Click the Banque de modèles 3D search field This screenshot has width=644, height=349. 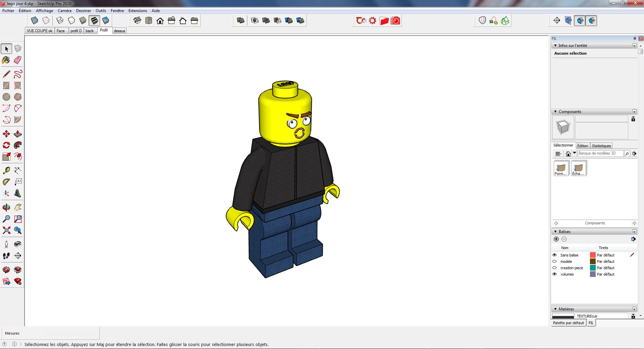[x=601, y=153]
